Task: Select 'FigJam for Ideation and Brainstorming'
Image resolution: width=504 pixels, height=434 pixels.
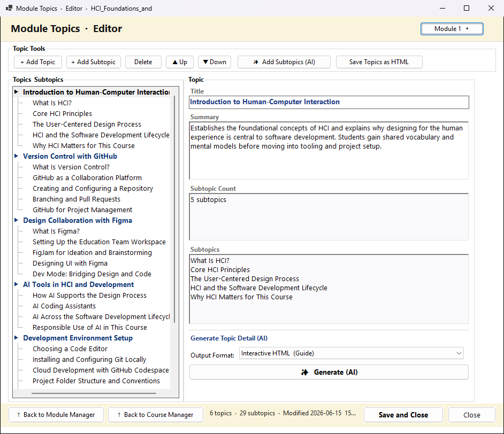Action: pos(92,253)
